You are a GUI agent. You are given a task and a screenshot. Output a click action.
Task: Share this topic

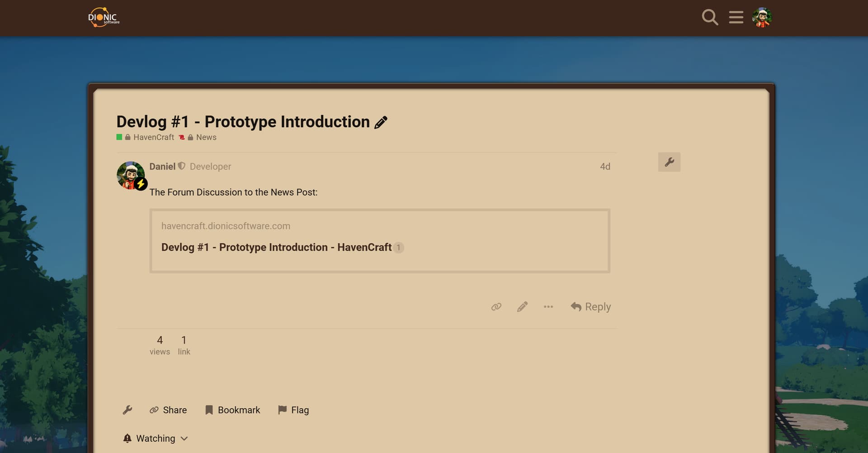[168, 410]
